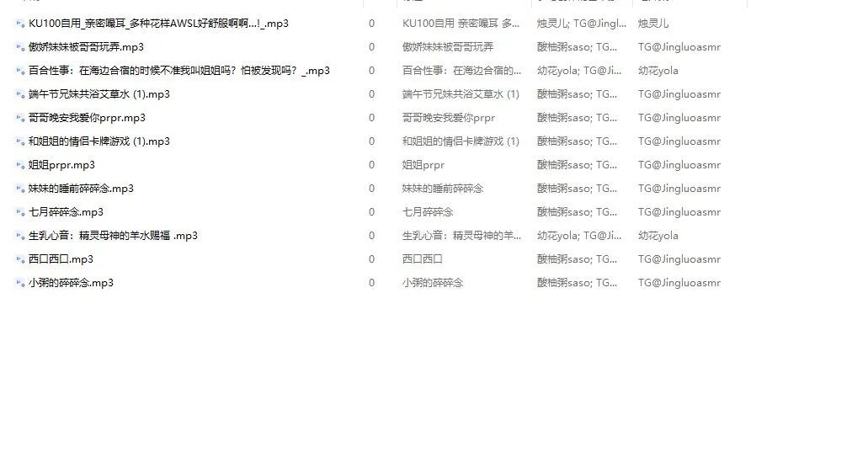
Task: Click album TG@Jingluoasmr in 和姐姐的情侣卡牌游戏 row
Action: point(679,141)
